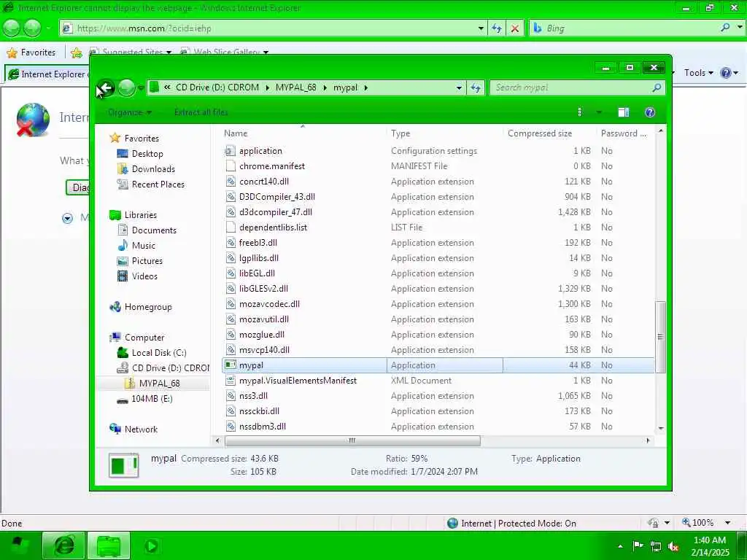Click the scroll down arrow of the file list
The height and width of the screenshot is (560, 747).
[661, 428]
